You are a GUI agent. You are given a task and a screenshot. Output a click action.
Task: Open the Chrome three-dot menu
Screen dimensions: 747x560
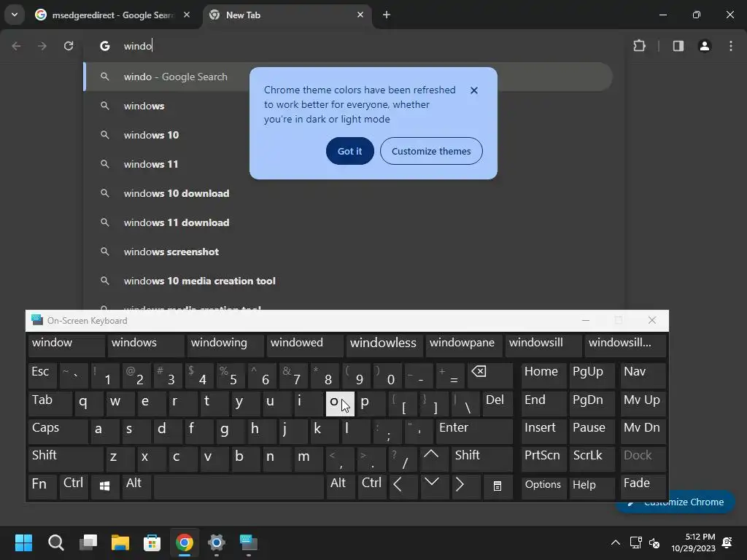731,46
